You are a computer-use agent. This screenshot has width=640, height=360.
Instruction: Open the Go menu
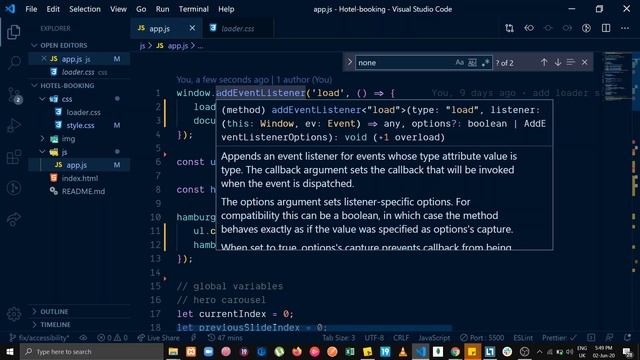pyautogui.click(x=141, y=9)
